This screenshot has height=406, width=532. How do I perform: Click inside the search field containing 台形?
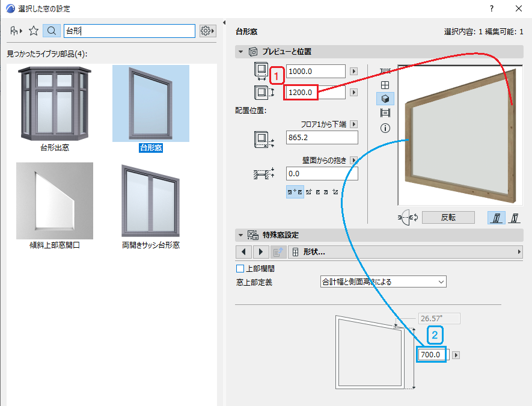pyautogui.click(x=130, y=31)
